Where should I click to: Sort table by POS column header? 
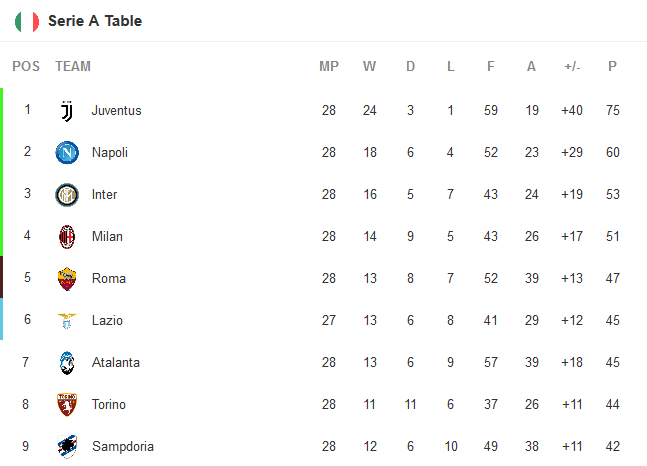(26, 67)
